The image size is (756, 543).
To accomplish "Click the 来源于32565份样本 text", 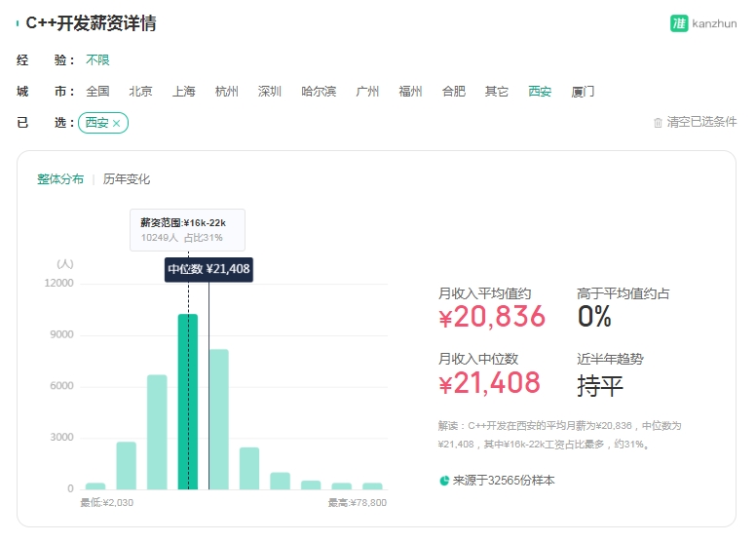I will [x=504, y=481].
